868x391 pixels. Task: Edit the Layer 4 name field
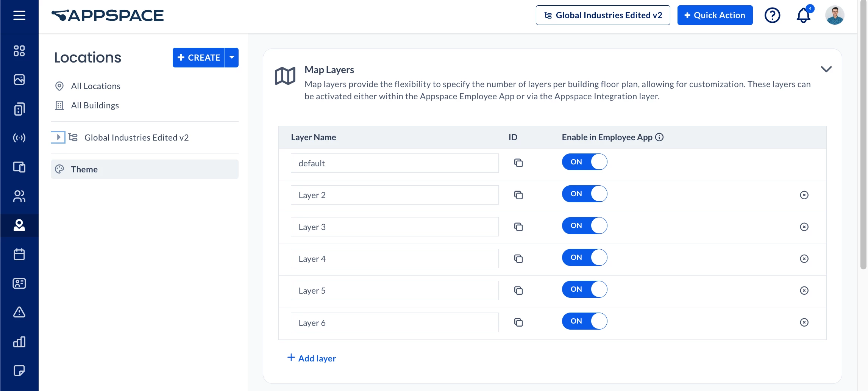coord(395,258)
